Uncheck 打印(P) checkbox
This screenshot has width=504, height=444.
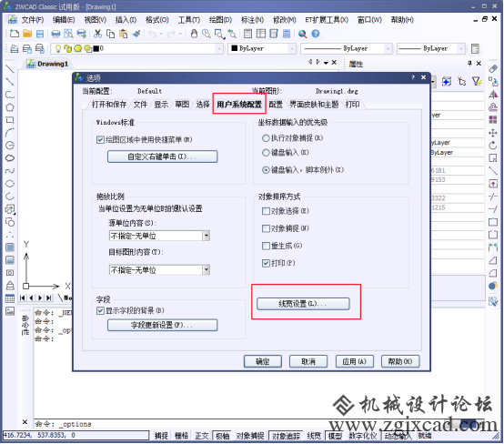coord(266,263)
